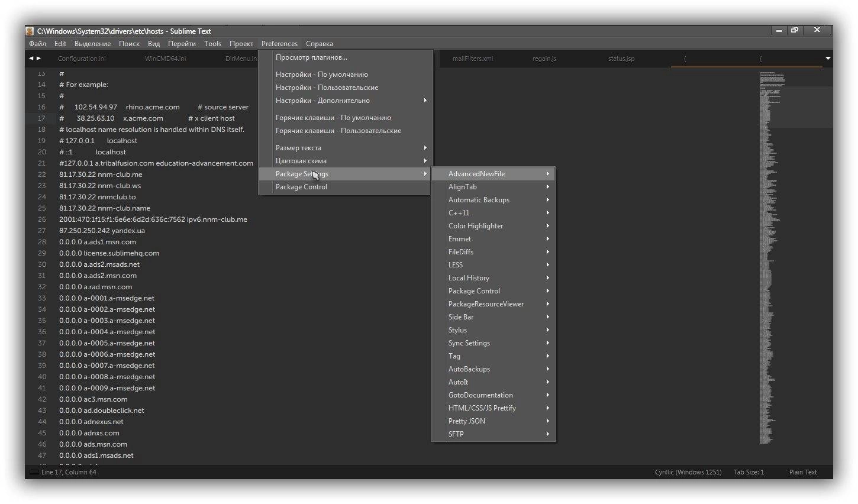Expand PackageResourceViewer package settings
858x504 pixels.
pos(493,304)
